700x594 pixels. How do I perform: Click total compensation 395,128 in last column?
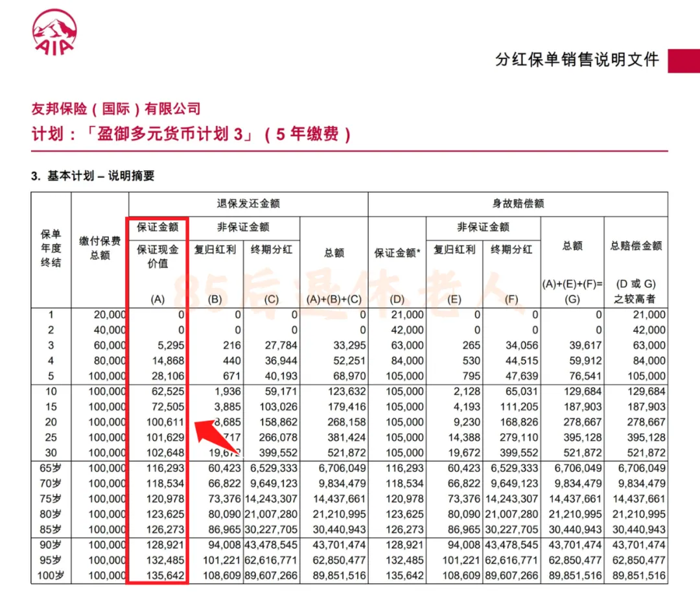click(x=646, y=438)
